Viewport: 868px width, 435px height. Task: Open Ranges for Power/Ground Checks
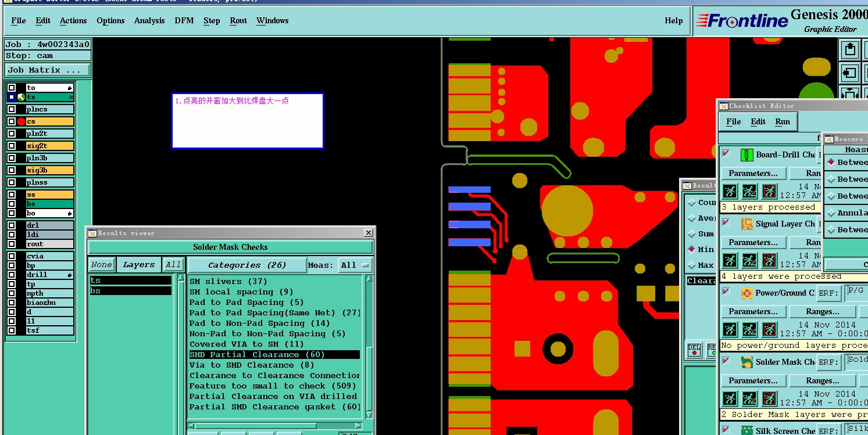823,312
